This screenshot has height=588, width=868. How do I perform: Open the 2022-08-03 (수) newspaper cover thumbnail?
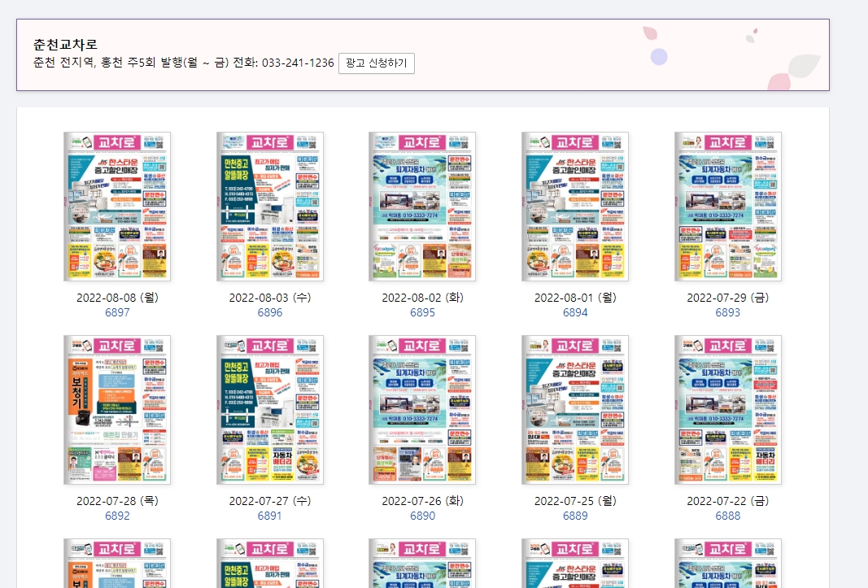[x=270, y=207]
